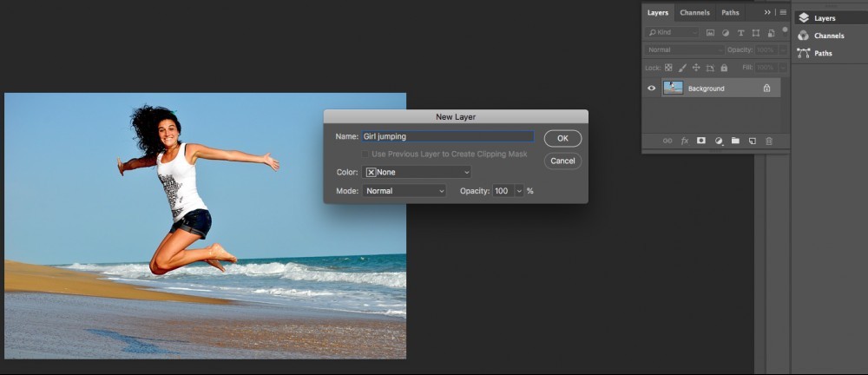Image resolution: width=868 pixels, height=375 pixels.
Task: Click Cancel in New Layer dialog
Action: (x=562, y=161)
